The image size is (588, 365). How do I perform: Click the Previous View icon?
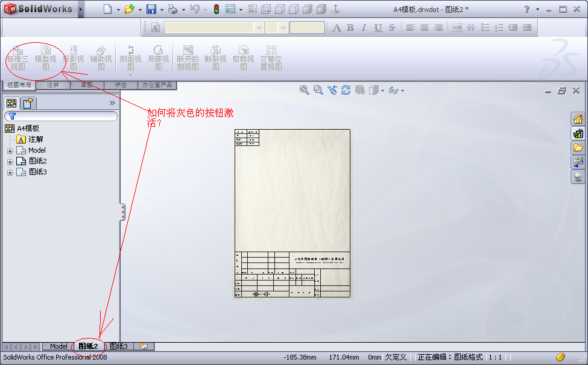pos(332,90)
